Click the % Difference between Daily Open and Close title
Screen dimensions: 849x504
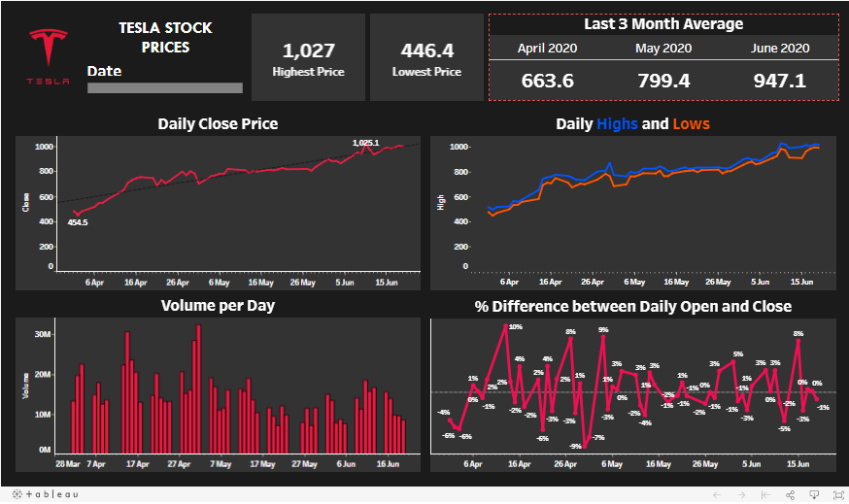tap(633, 307)
